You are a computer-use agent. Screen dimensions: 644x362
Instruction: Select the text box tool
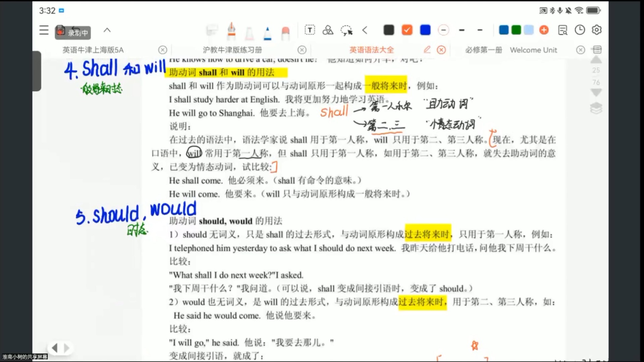coord(310,30)
